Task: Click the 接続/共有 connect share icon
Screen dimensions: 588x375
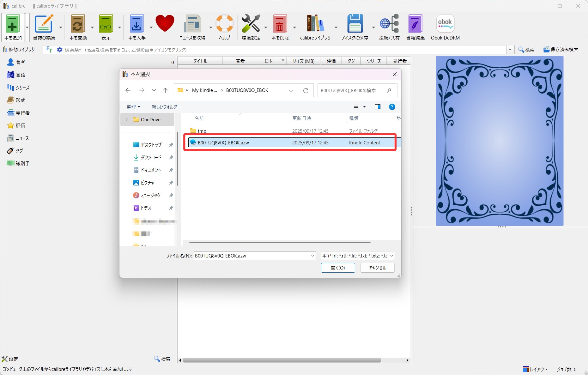Action: point(389,24)
